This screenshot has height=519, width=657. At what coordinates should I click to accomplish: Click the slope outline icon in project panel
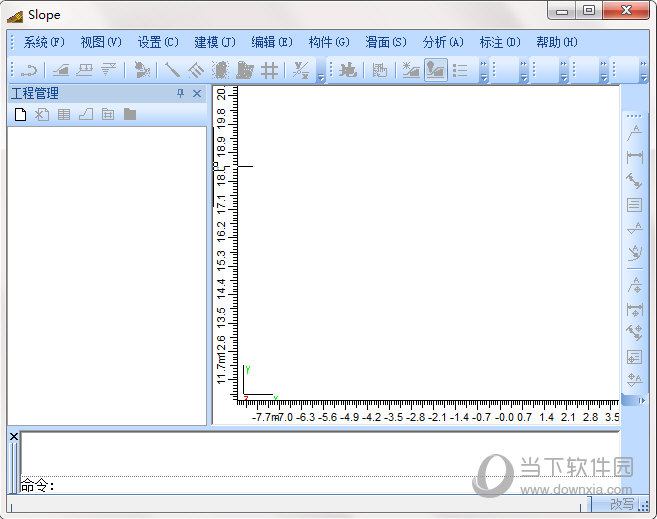86,114
